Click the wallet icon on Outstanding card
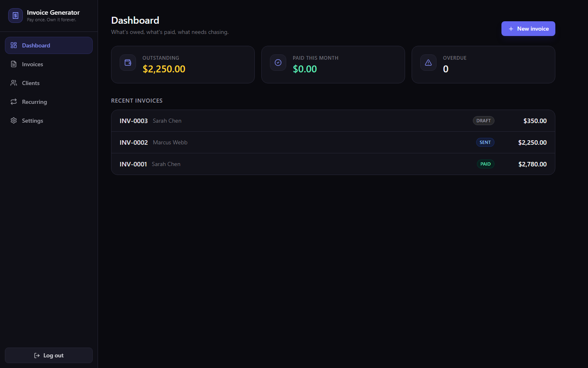Image resolution: width=588 pixels, height=368 pixels. pos(128,63)
